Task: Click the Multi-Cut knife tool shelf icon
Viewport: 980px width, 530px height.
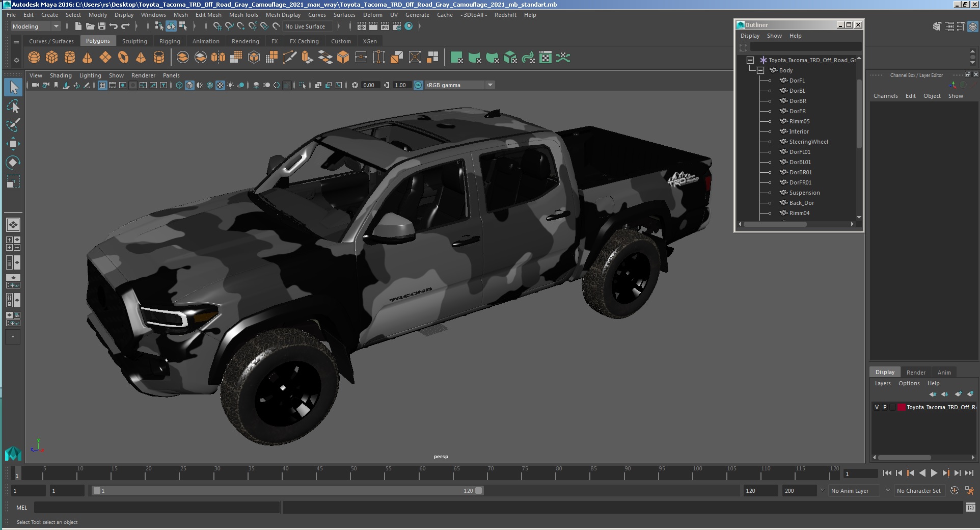Action: click(289, 58)
